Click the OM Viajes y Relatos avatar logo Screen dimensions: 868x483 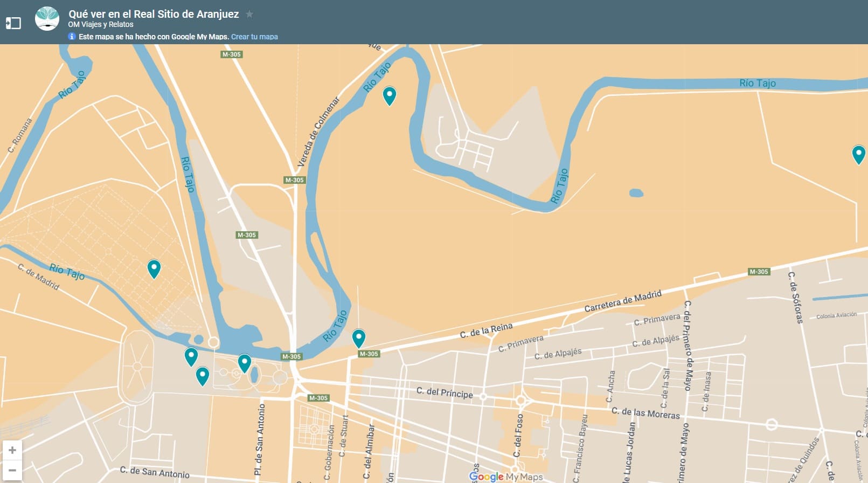pyautogui.click(x=47, y=19)
